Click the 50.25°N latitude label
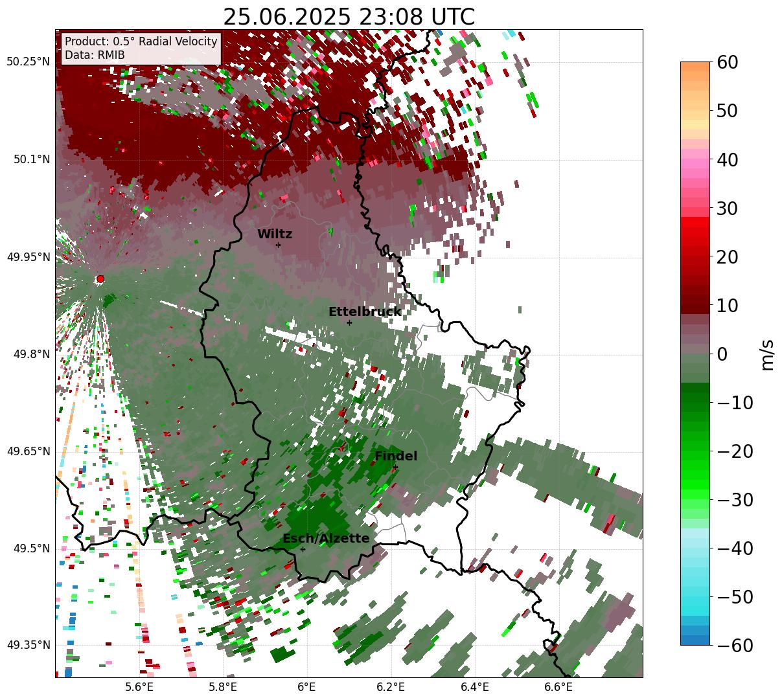This screenshot has height=700, width=782. (x=28, y=62)
